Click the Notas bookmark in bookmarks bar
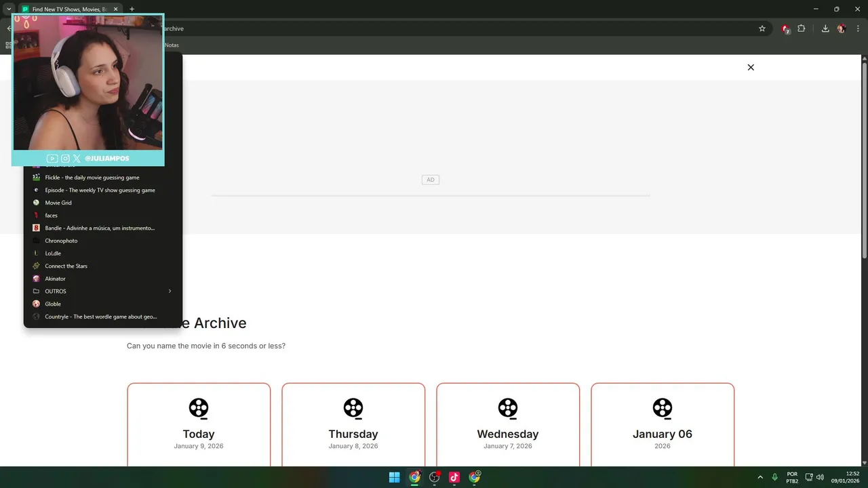Image resolution: width=868 pixels, height=488 pixels. pyautogui.click(x=172, y=45)
